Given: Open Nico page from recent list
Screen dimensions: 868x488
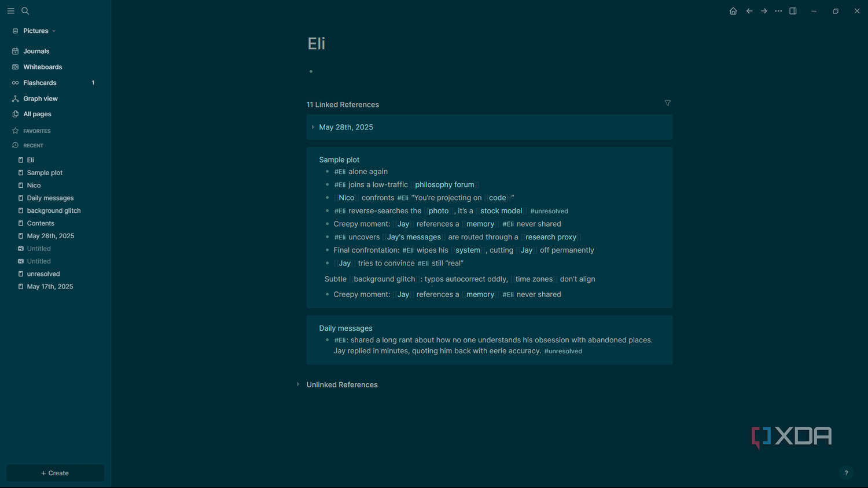Looking at the screenshot, I should (34, 186).
